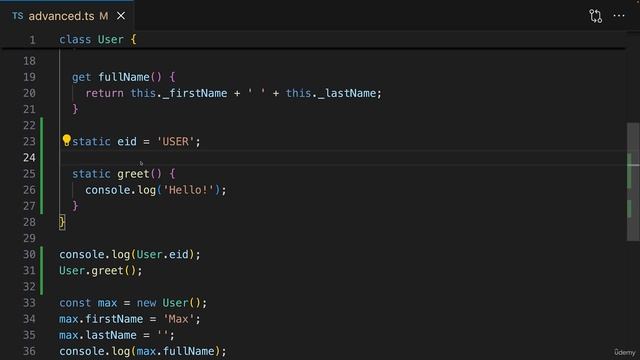The height and width of the screenshot is (360, 640).
Task: Close the advanced.ts tab
Action: [121, 16]
